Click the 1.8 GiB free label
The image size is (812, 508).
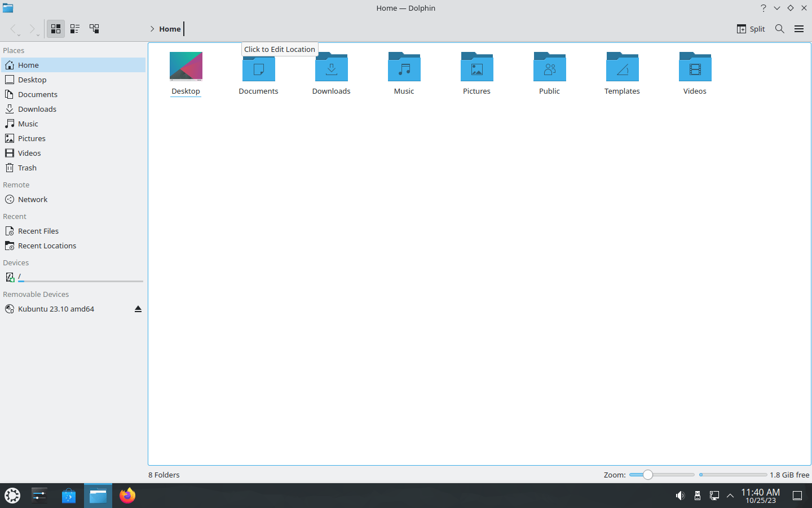[789, 475]
